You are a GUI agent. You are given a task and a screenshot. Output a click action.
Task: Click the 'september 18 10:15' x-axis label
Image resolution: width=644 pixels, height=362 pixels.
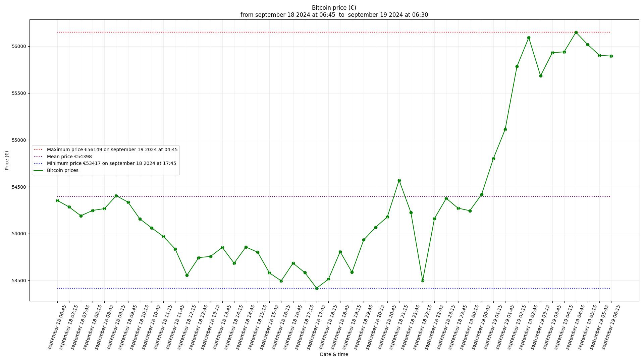coord(139,327)
